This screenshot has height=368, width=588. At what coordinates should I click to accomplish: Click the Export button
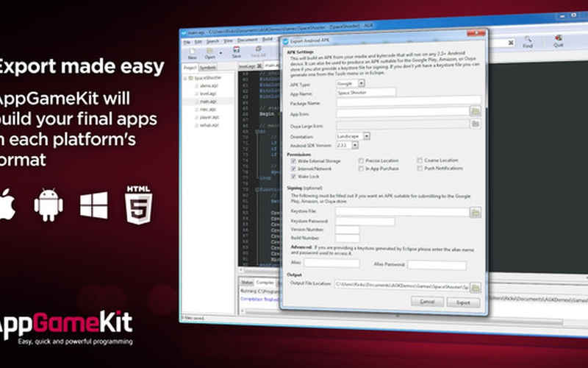coord(463,302)
